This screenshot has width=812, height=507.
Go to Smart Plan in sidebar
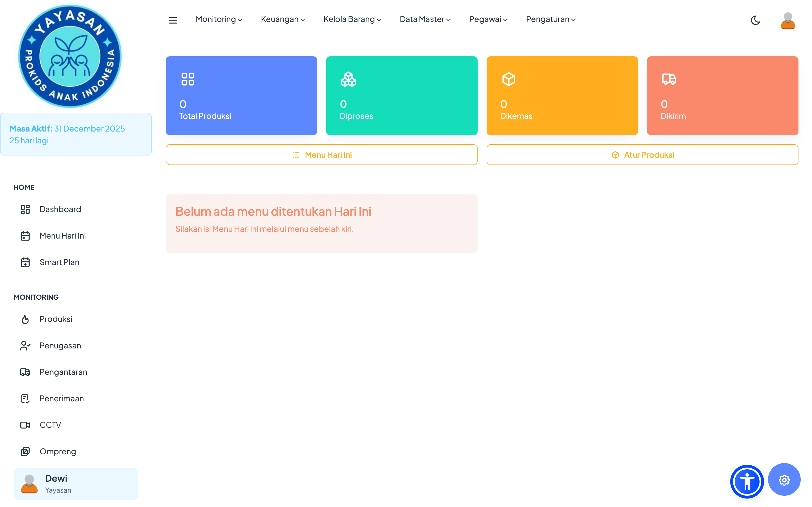click(x=59, y=262)
